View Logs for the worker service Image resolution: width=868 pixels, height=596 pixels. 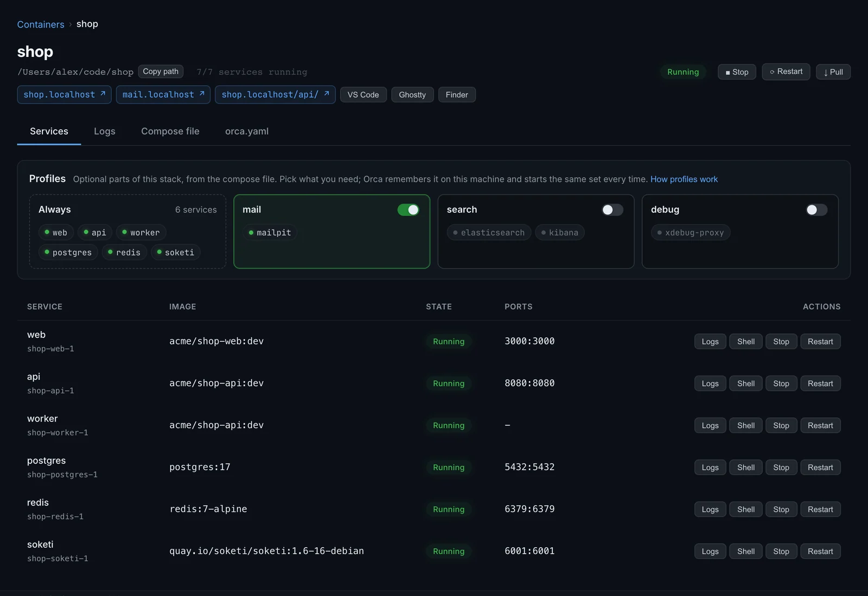[x=710, y=426]
